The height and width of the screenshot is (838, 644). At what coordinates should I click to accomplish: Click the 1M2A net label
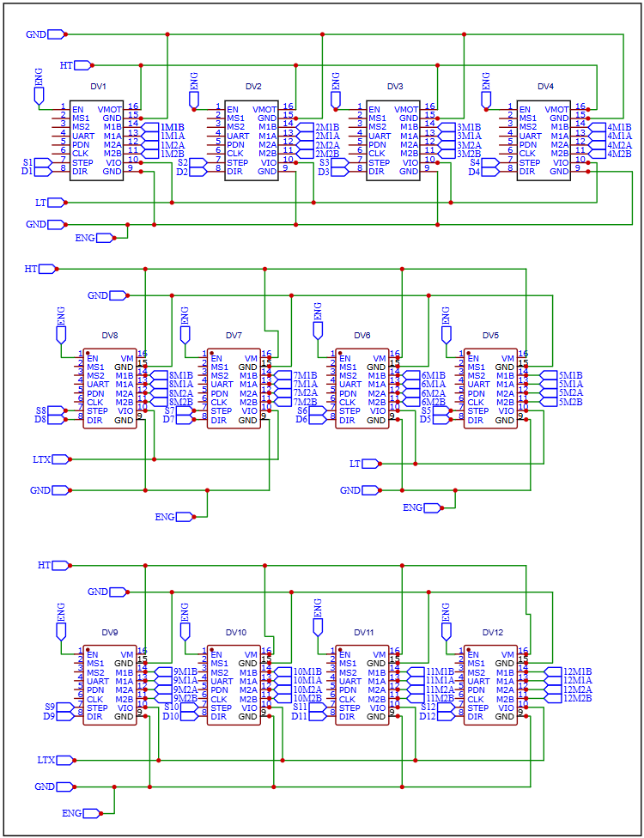173,145
